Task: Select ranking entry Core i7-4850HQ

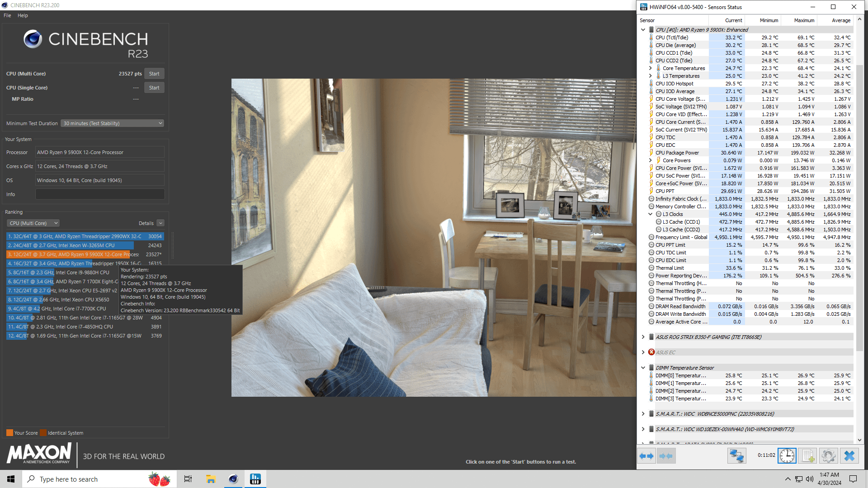Action: pyautogui.click(x=85, y=327)
